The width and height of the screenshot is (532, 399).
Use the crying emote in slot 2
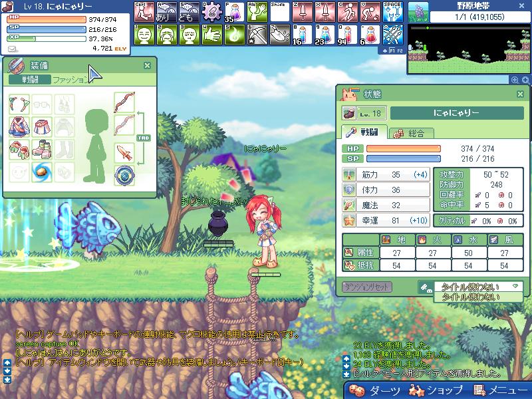[x=167, y=35]
